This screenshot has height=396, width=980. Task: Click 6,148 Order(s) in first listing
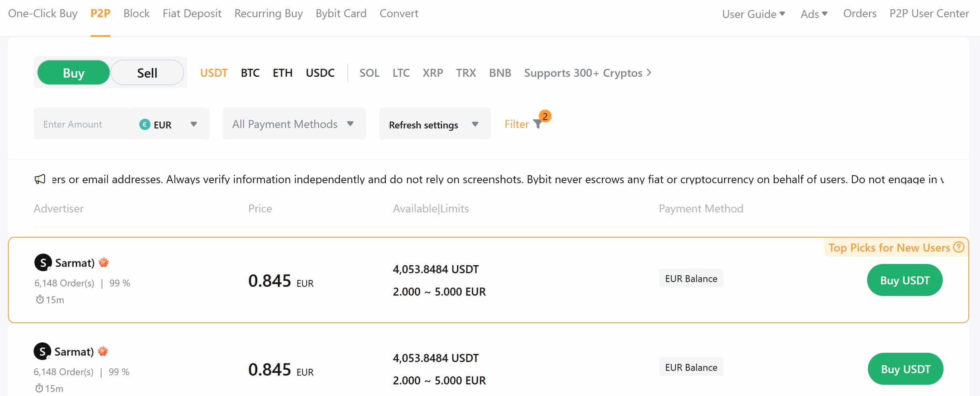tap(64, 283)
